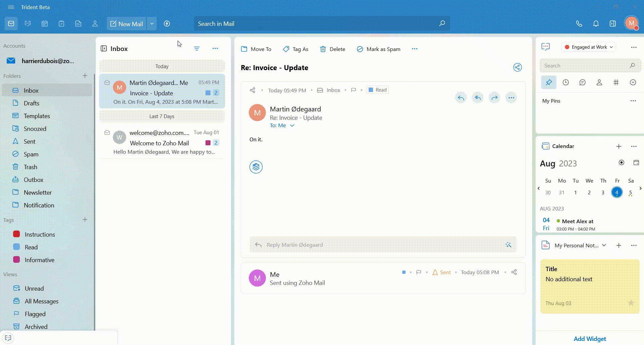Toggle flag on Martin Ødegaard's message
Screen dimensions: 644x345
coord(353,90)
